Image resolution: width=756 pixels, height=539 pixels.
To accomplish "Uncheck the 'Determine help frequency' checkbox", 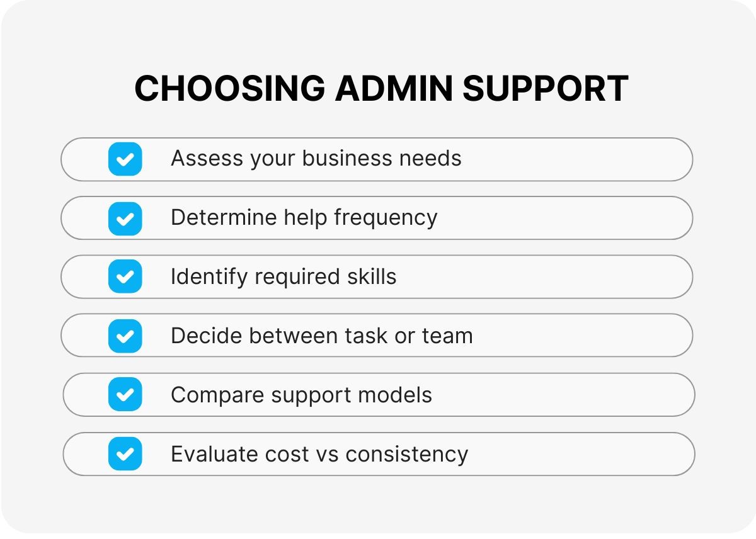I will [x=125, y=218].
